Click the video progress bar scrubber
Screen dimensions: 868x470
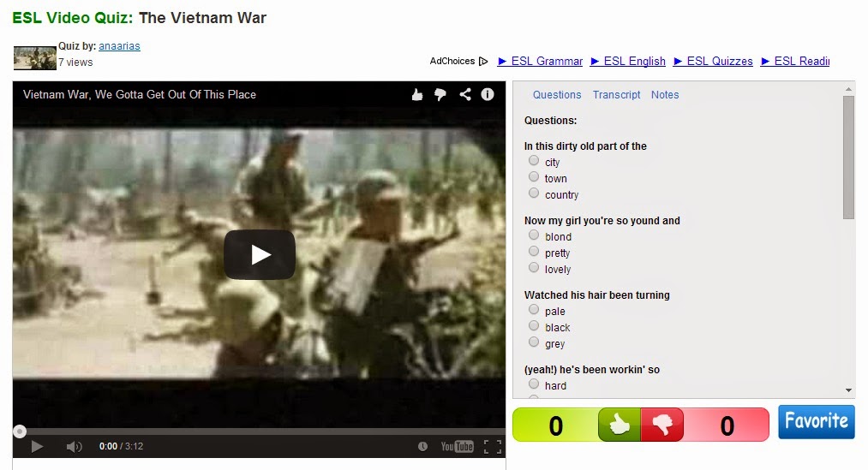click(x=20, y=431)
